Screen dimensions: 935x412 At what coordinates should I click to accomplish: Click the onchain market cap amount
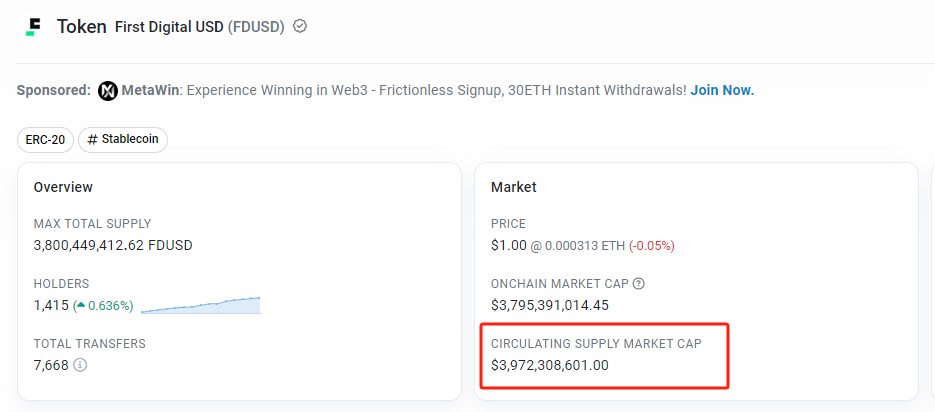tap(550, 305)
